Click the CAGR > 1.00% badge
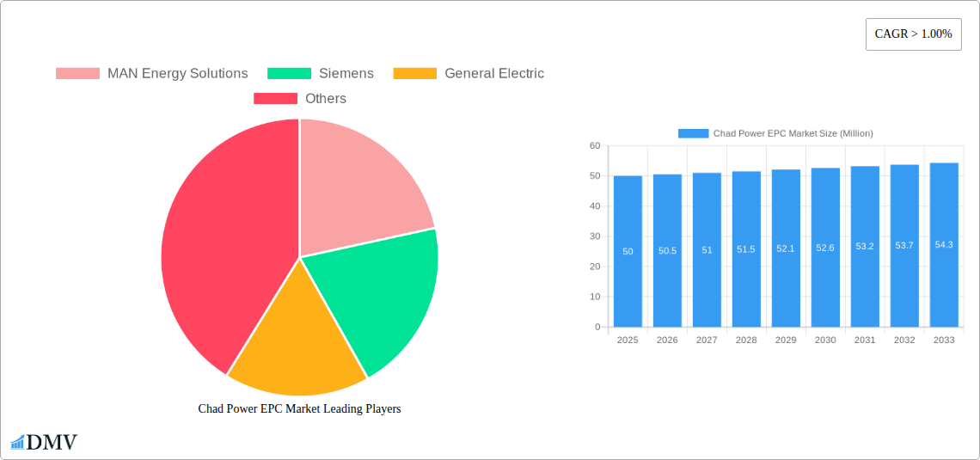 pos(913,34)
